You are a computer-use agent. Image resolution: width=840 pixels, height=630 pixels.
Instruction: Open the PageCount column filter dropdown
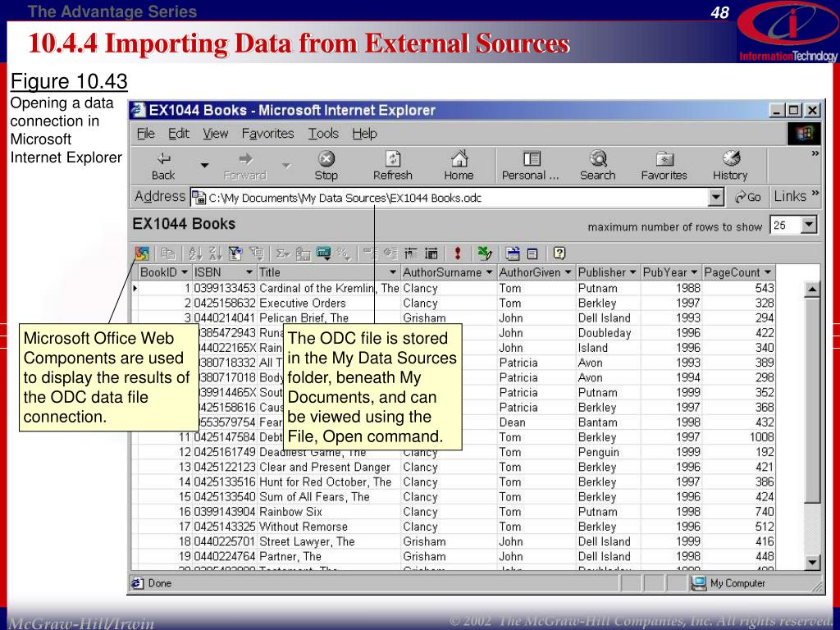[768, 272]
